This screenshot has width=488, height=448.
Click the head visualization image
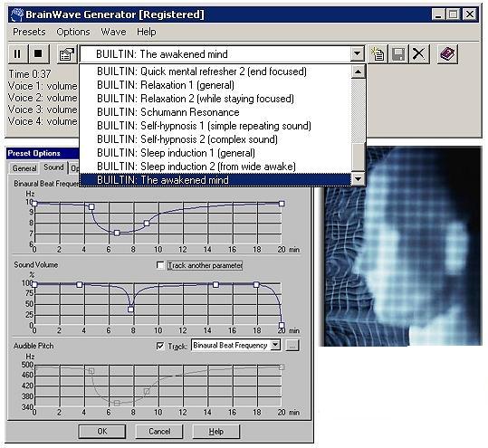tap(402, 246)
